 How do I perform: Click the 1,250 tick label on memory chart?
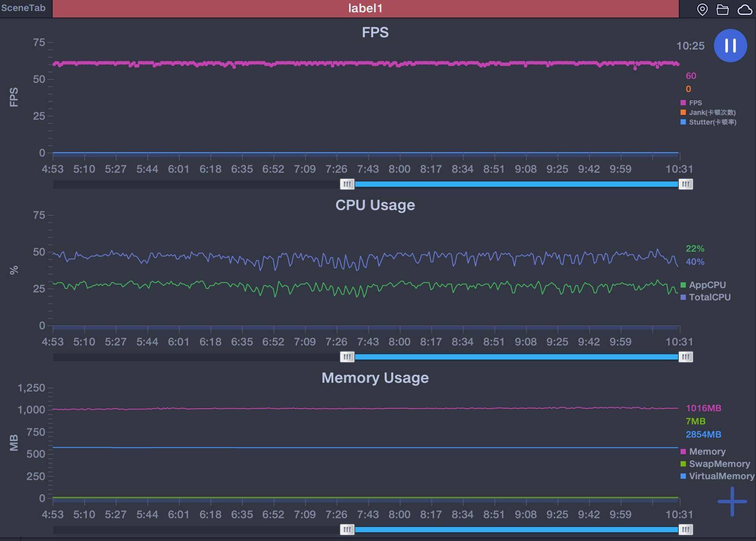point(31,388)
